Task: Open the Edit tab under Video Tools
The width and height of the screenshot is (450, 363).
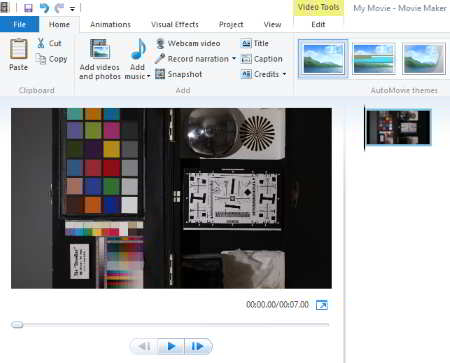Action: [318, 24]
